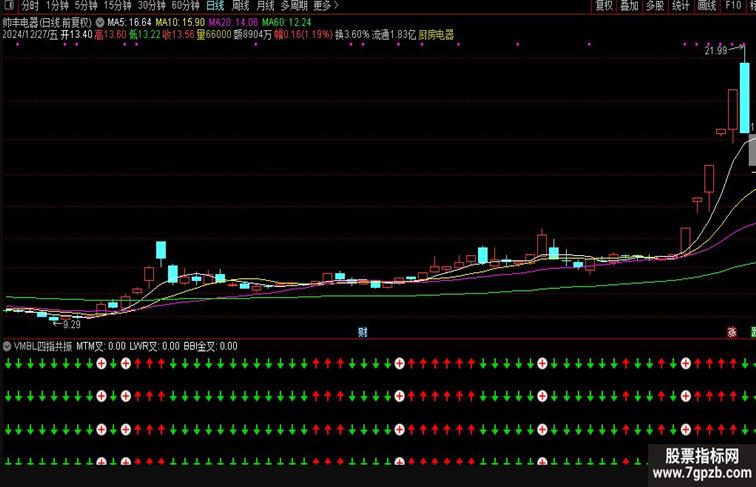Expand the 更多 periods menu

tap(326, 6)
